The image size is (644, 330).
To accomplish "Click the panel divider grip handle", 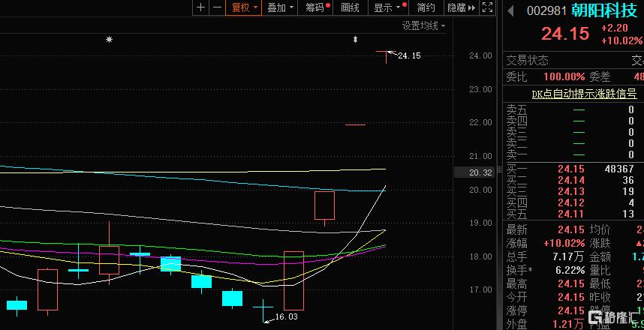I will click(x=500, y=169).
